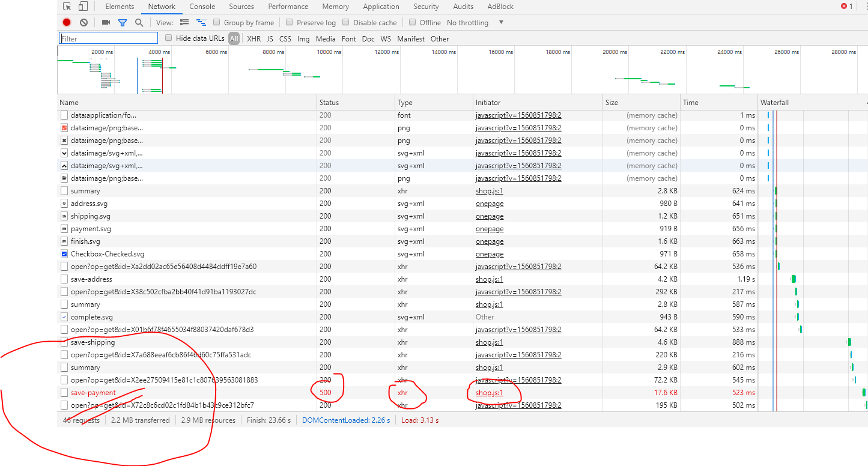Screen dimensions: 868x466
Task: Select the failed save-payment request
Action: [93, 393]
